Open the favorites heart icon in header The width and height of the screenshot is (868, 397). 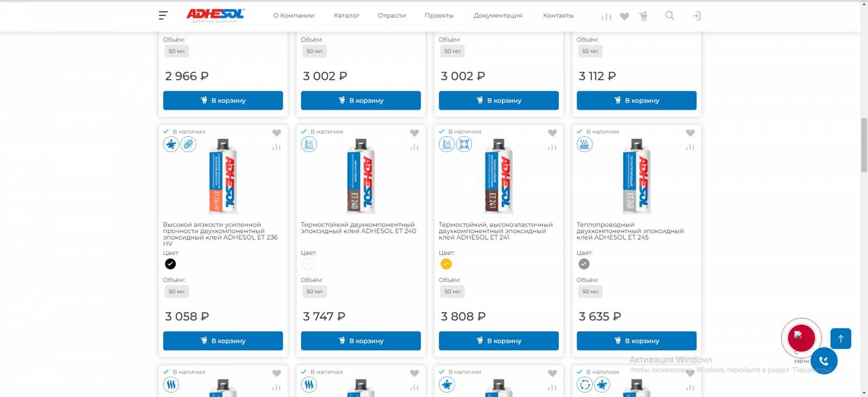624,17
